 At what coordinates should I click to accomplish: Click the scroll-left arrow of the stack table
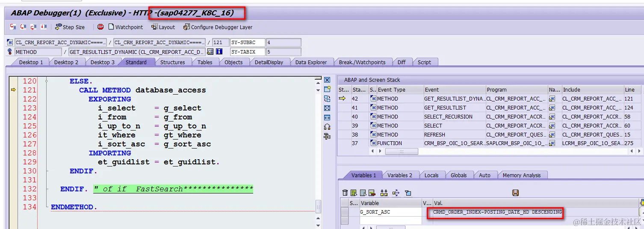(372, 152)
